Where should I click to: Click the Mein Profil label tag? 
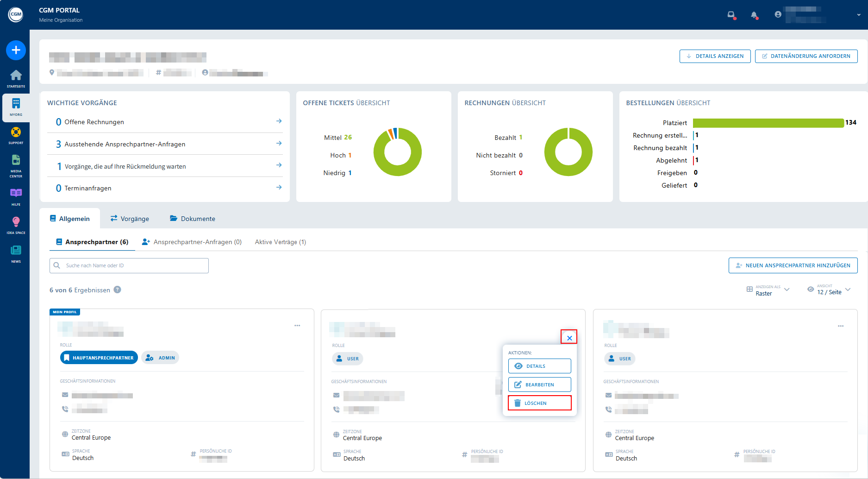pyautogui.click(x=65, y=312)
